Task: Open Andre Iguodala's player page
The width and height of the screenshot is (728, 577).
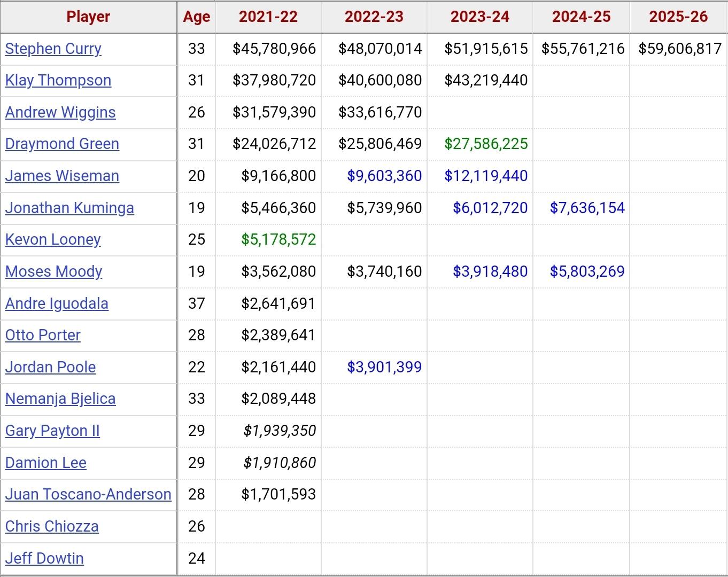Action: (x=57, y=303)
